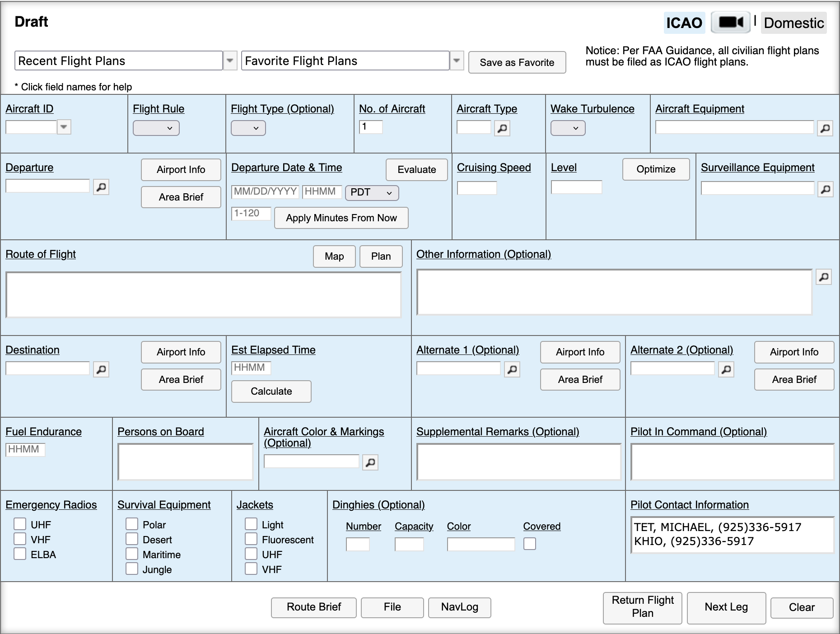Image resolution: width=840 pixels, height=634 pixels.
Task: Click the video camera icon beside ICAO
Action: tap(730, 22)
